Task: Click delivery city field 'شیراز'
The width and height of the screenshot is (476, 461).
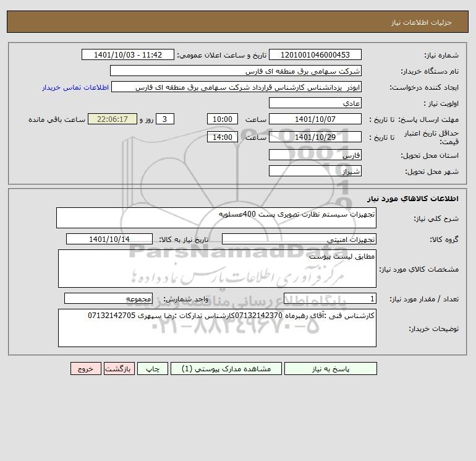Action: click(x=315, y=171)
